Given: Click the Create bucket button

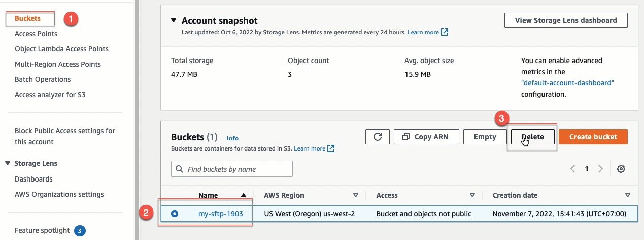Looking at the screenshot, I should click(593, 137).
